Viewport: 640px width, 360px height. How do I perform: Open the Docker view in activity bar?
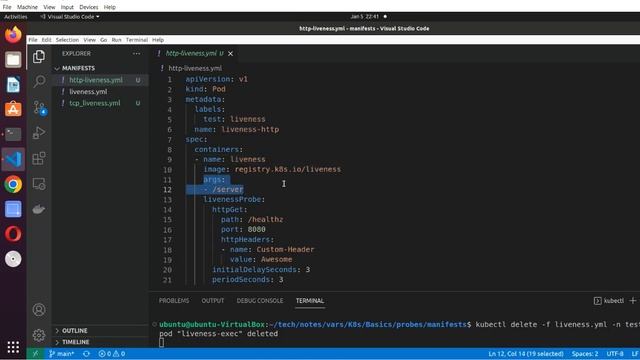(39, 209)
